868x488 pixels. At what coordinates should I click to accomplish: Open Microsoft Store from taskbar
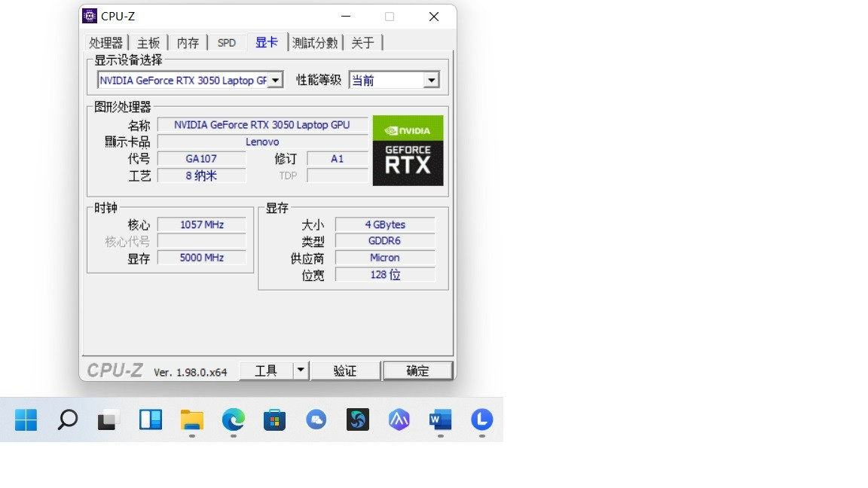click(x=274, y=420)
